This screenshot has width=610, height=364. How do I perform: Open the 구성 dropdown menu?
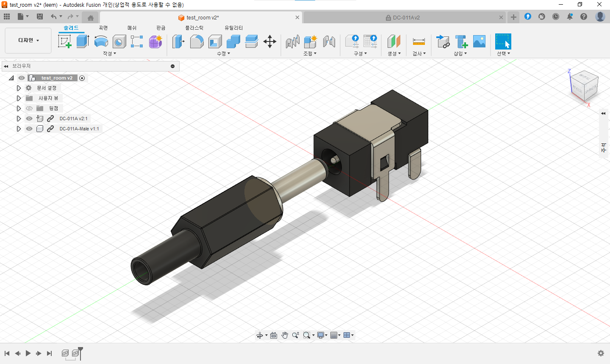[x=360, y=54]
